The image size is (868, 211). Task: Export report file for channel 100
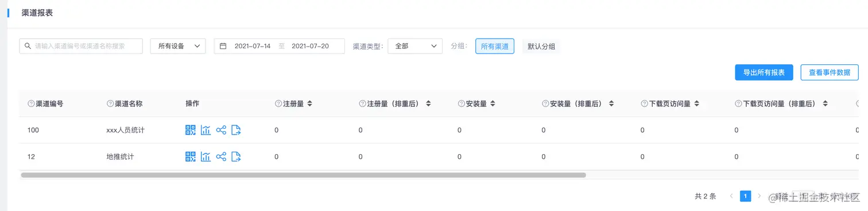pos(236,130)
